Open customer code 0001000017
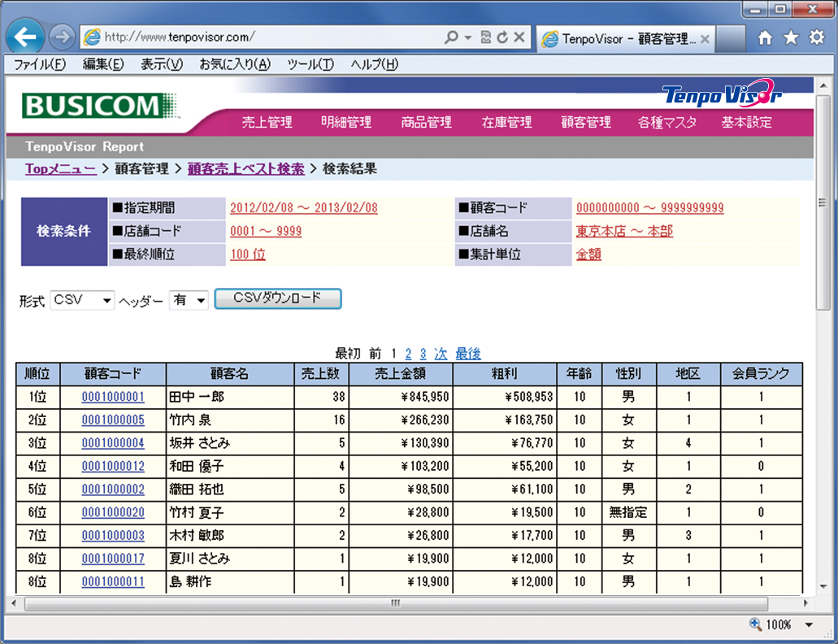 point(113,559)
